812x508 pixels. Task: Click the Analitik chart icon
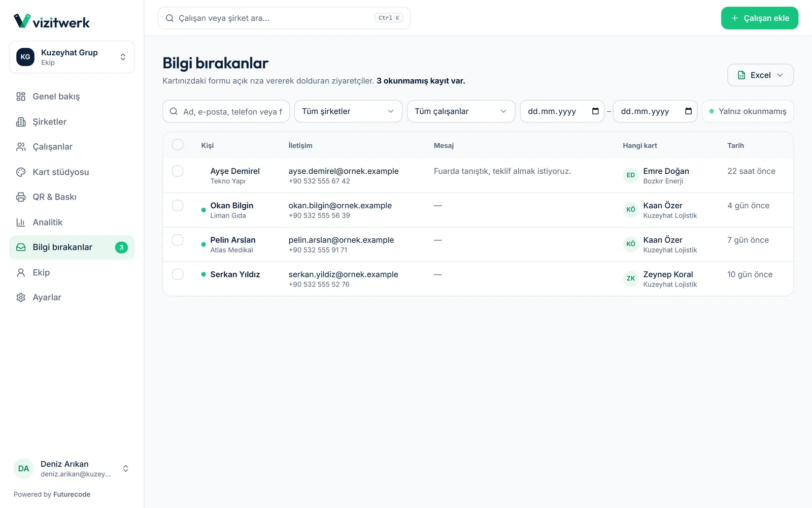21,223
